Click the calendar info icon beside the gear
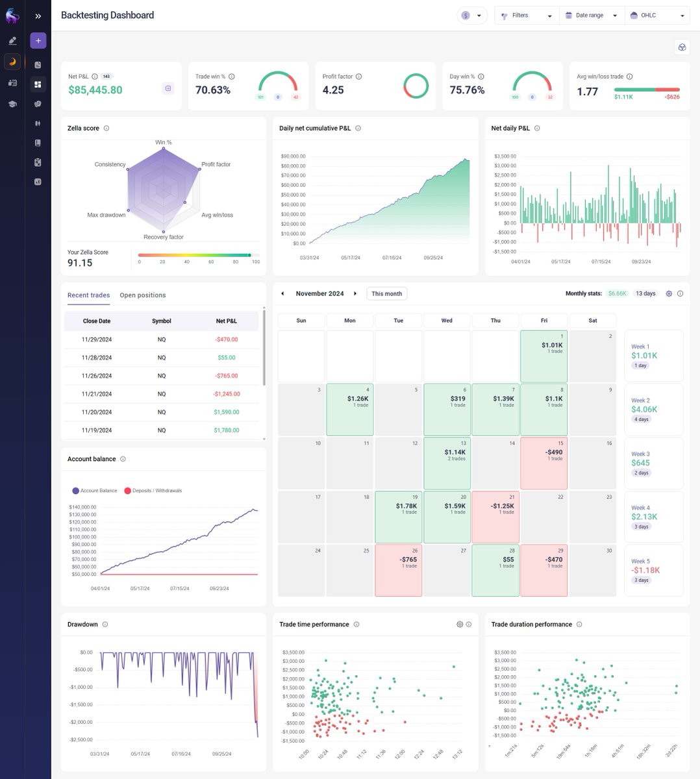Screen dimensions: 700x779 [x=680, y=293]
